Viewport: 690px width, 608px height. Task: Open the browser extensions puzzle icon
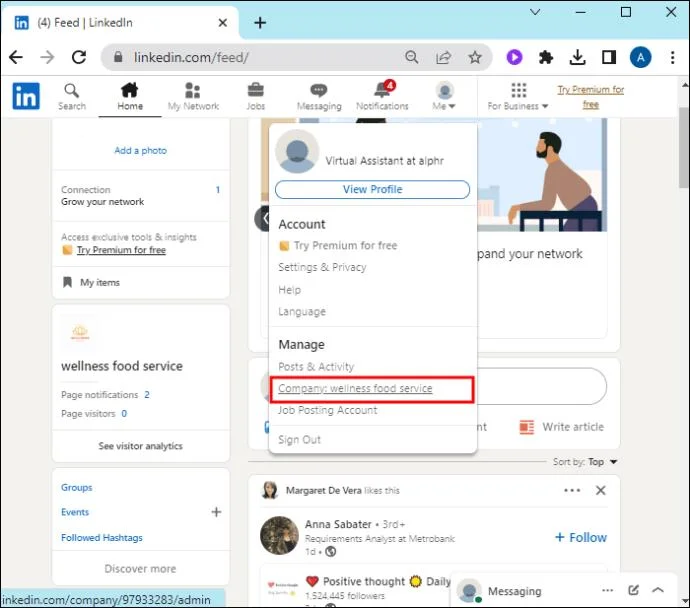click(546, 57)
